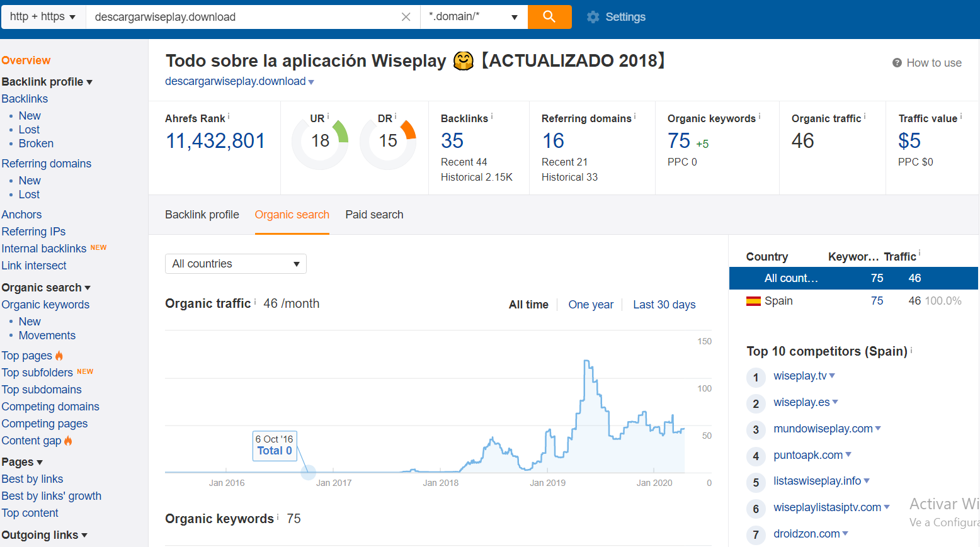Click info icon beside Top 10 competitors

tap(911, 350)
